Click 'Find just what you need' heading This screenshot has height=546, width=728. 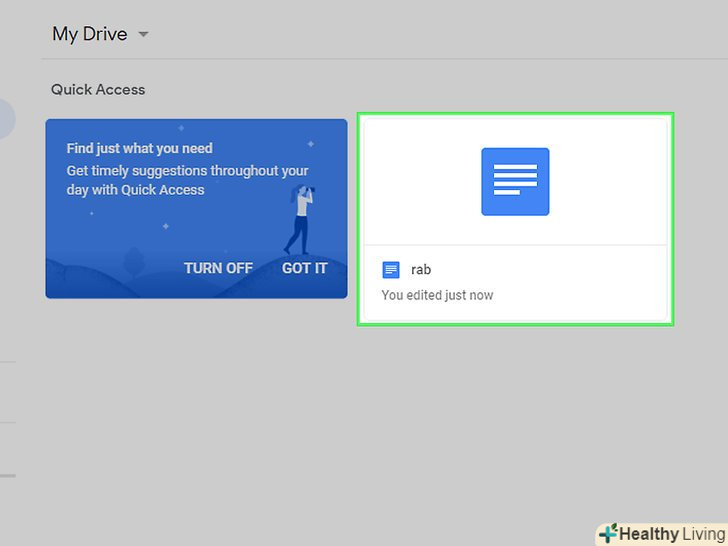pyautogui.click(x=140, y=148)
